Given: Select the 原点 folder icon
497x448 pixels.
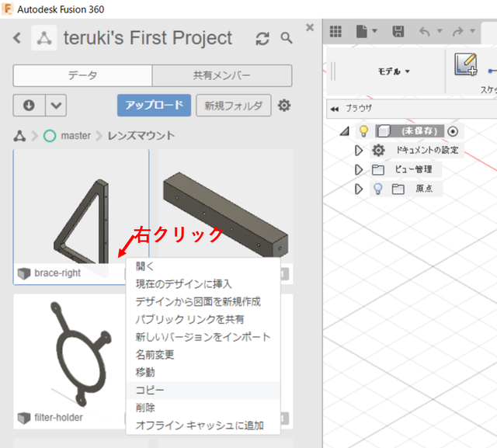Looking at the screenshot, I should tap(398, 189).
